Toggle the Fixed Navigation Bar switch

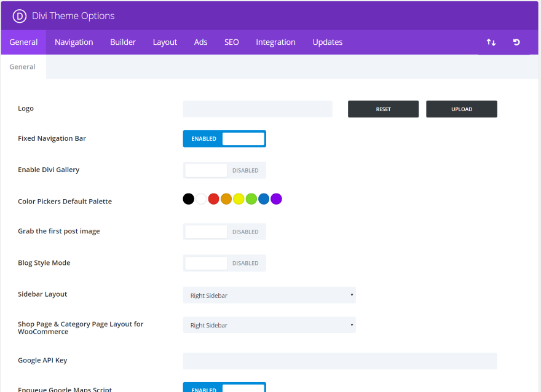click(x=224, y=139)
